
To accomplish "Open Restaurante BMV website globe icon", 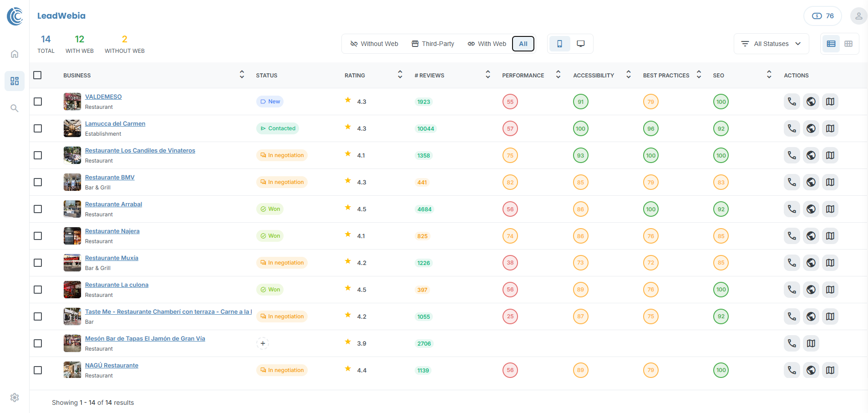I will click(x=811, y=182).
